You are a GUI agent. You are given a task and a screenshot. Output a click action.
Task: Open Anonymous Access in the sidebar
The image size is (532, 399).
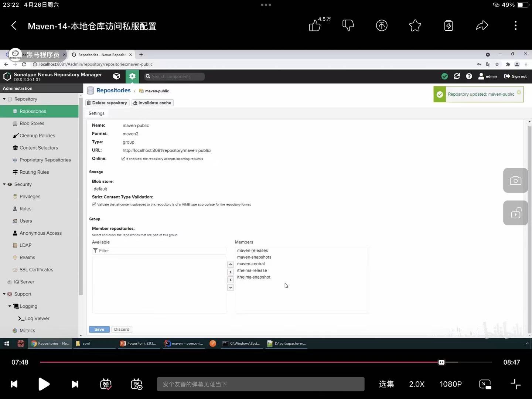(x=39, y=233)
